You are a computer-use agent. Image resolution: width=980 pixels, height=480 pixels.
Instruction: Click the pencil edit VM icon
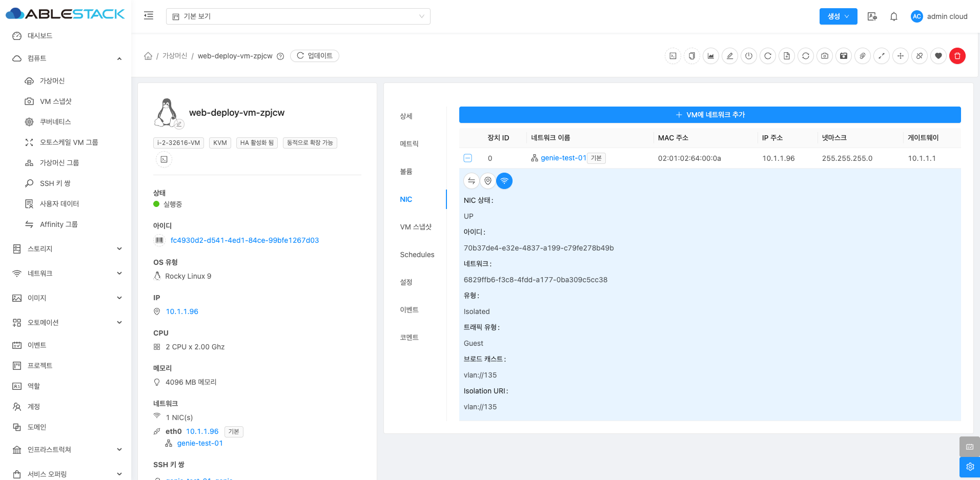729,56
